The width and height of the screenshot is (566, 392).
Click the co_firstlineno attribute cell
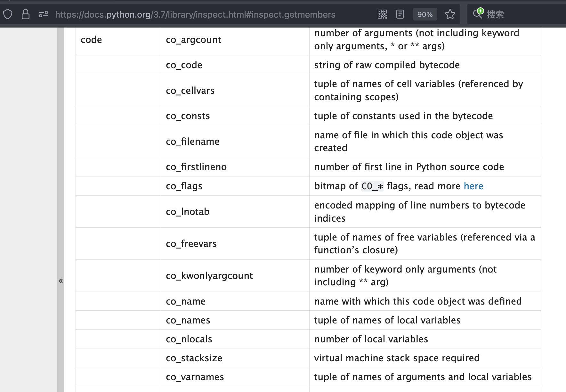pos(235,167)
